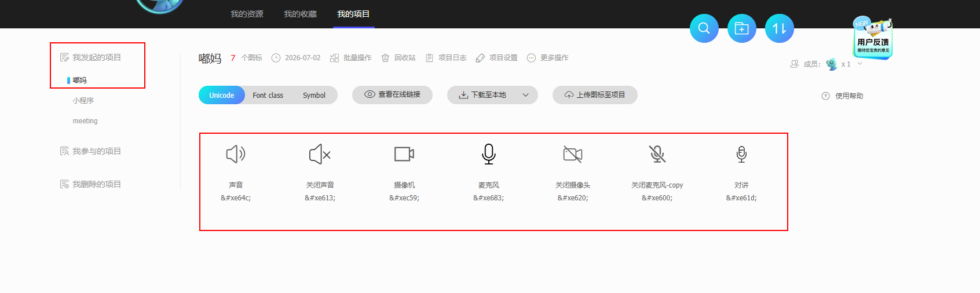Click the 查看在线链接 button
This screenshot has width=980, height=293.
[392, 95]
